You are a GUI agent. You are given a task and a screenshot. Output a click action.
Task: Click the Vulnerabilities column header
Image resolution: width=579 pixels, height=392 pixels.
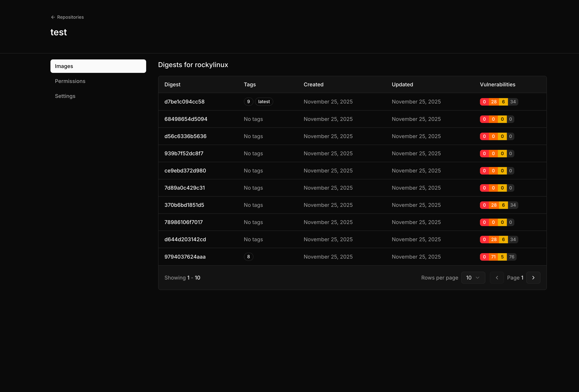497,84
